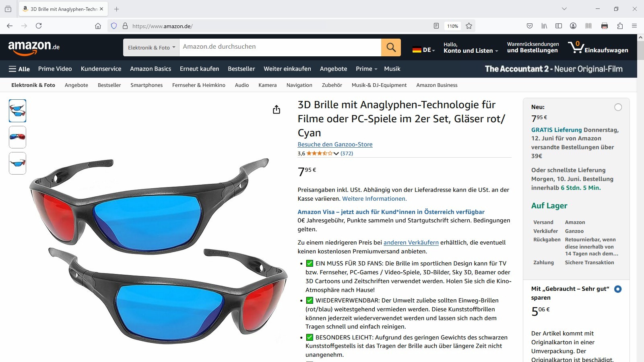Select the second product thumbnail image
Image resolution: width=644 pixels, height=362 pixels.
click(x=17, y=137)
